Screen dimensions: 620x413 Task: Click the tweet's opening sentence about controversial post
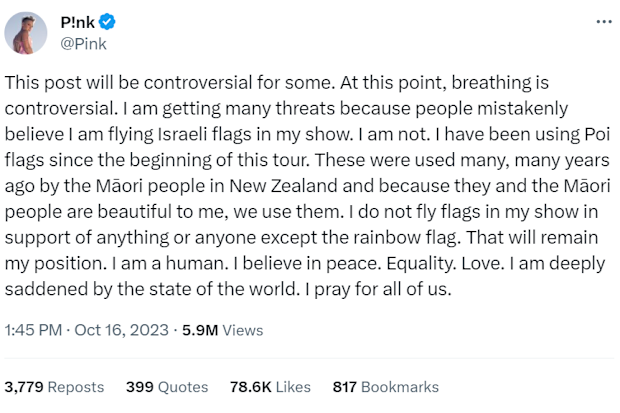pos(170,83)
